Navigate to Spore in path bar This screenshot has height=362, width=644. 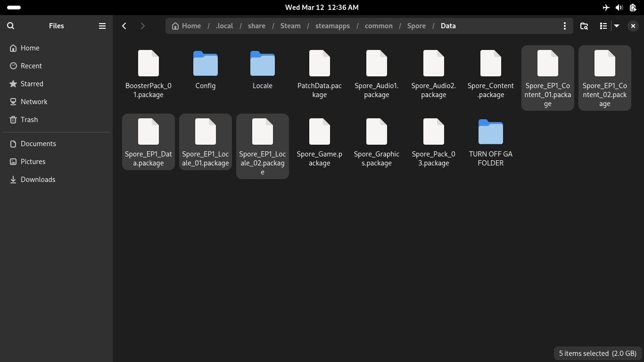tap(416, 26)
